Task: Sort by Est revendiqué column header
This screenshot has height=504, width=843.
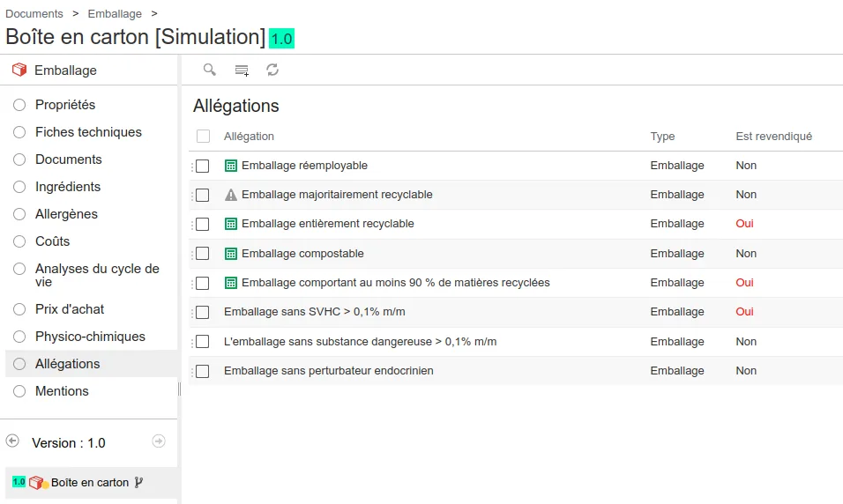Action: (x=773, y=137)
